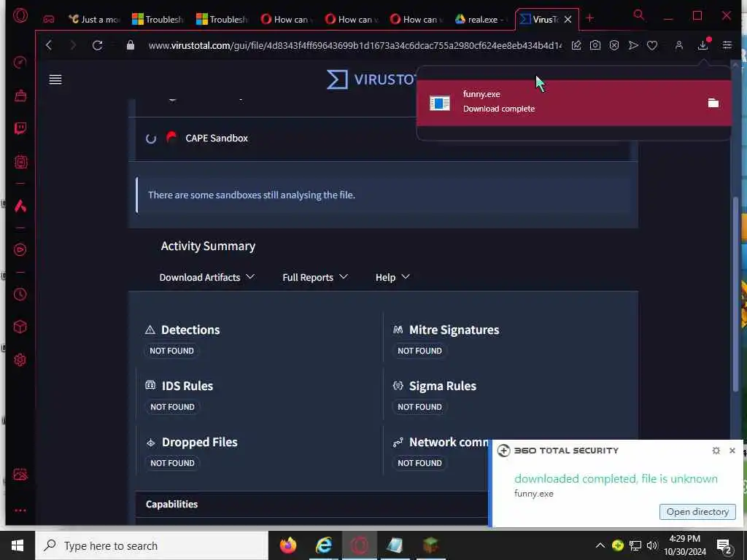The width and height of the screenshot is (747, 560).
Task: Click NOT FOUND under Detections
Action: (x=171, y=351)
